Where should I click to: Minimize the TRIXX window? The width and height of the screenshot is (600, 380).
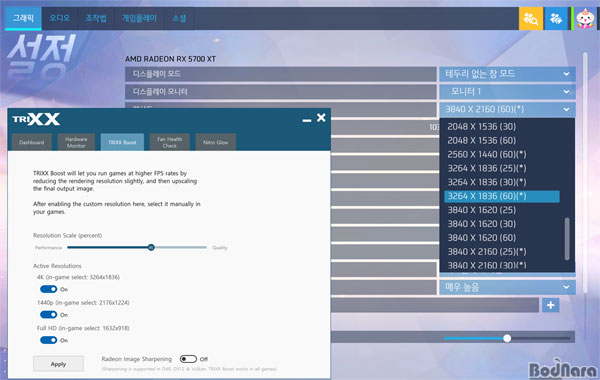[x=307, y=120]
